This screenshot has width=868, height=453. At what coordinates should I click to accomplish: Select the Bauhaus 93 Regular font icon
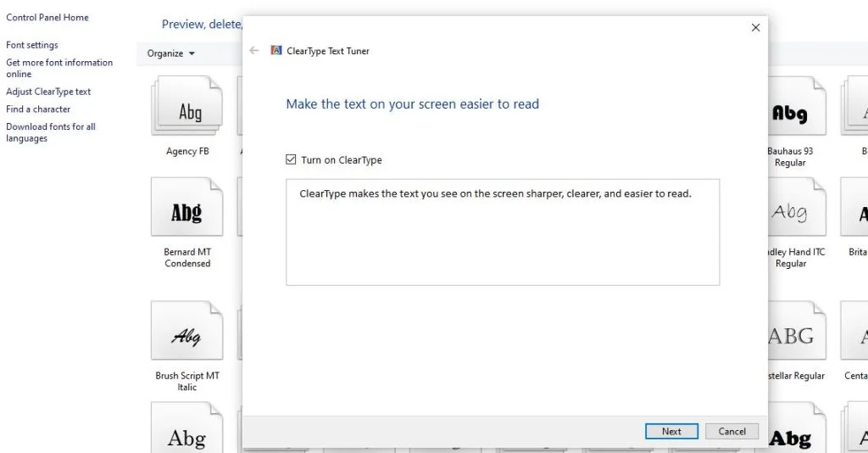click(x=797, y=107)
